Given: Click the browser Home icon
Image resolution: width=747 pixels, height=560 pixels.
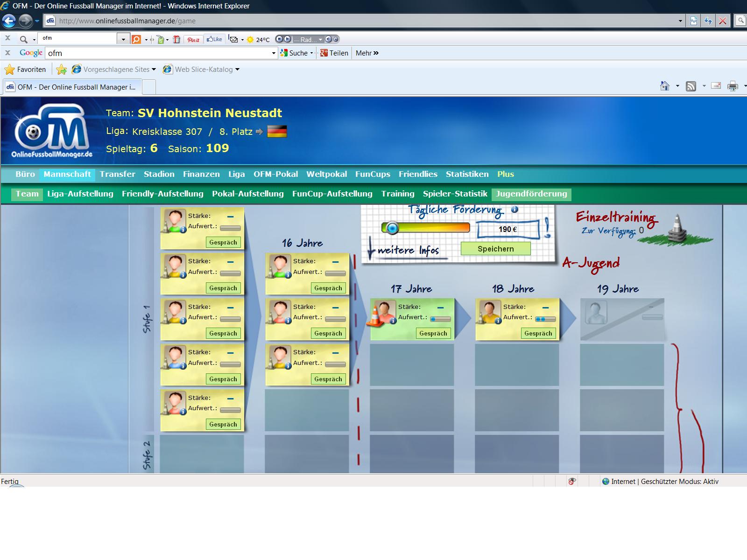Looking at the screenshot, I should click(x=665, y=86).
